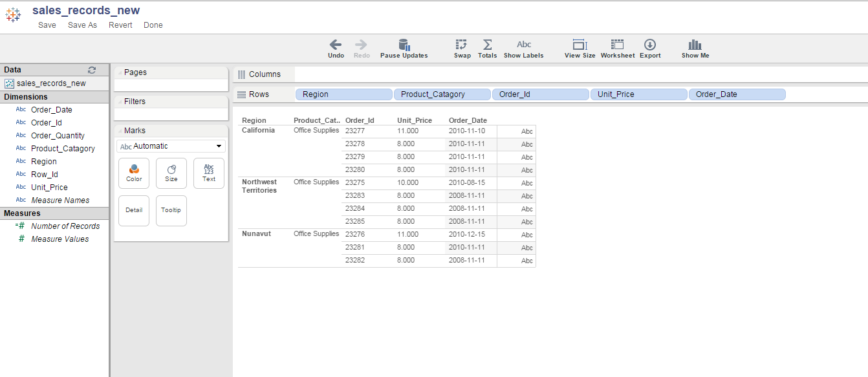Select the Order_Date pill on Rows
The height and width of the screenshot is (377, 868).
[x=737, y=94]
